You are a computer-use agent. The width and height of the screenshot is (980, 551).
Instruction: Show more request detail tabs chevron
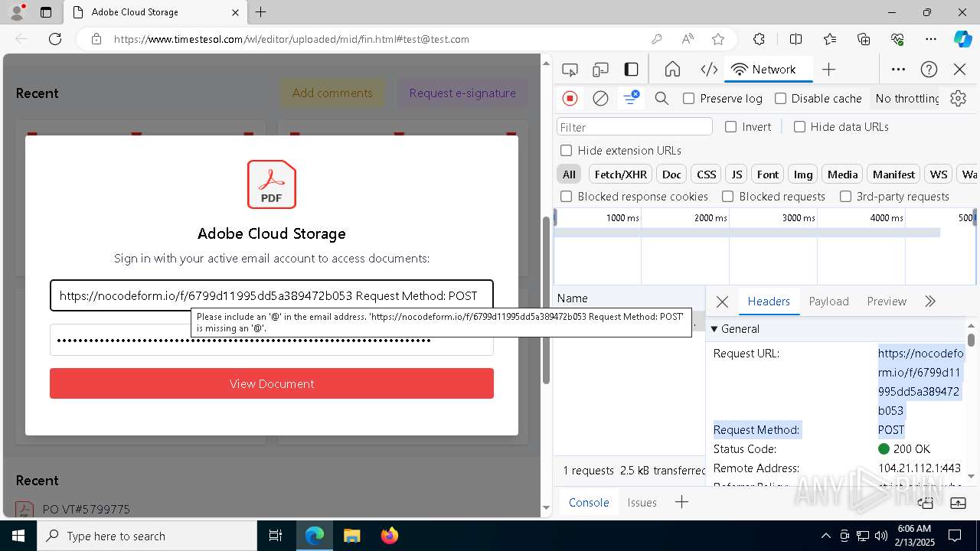coord(930,302)
